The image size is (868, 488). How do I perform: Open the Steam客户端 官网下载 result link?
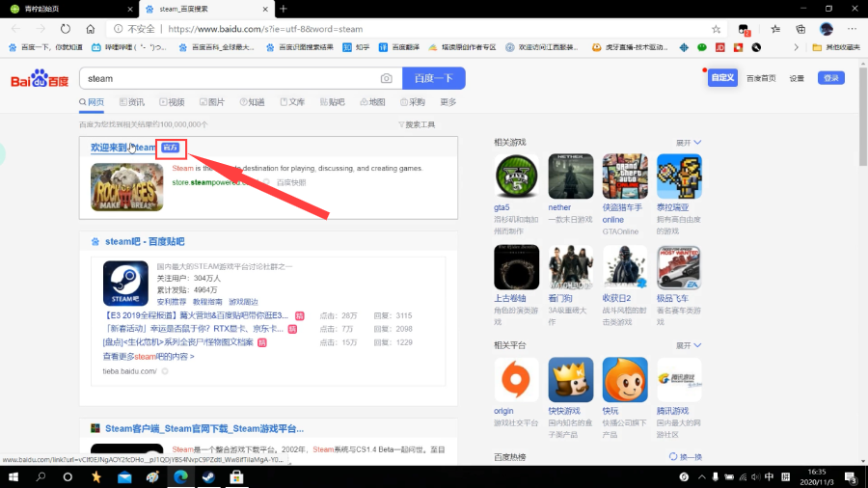(204, 429)
